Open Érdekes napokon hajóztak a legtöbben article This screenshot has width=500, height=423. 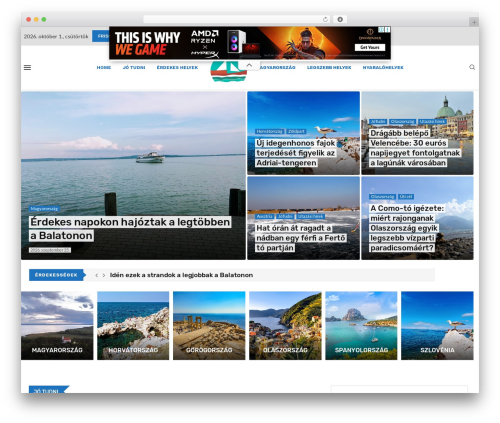(x=130, y=229)
